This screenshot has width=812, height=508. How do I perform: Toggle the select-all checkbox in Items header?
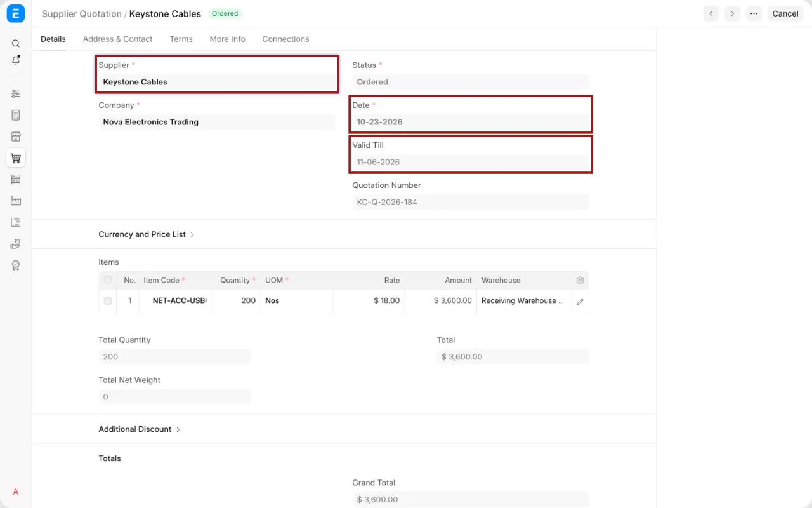[108, 280]
